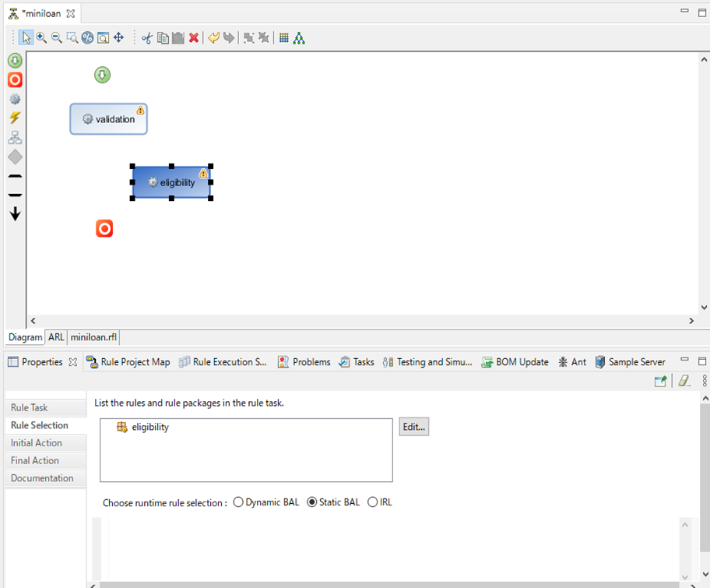Select Dynamic BAL radio button
The width and height of the screenshot is (710, 588).
tap(238, 502)
